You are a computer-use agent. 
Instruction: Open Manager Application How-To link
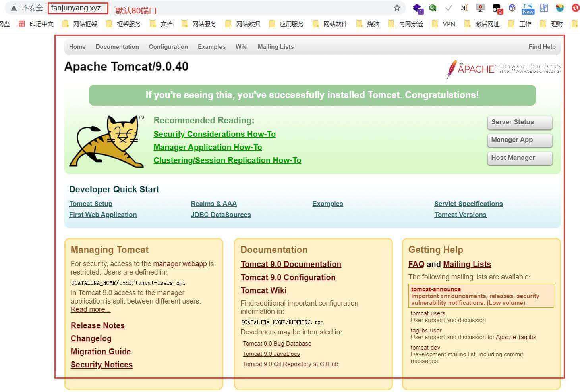pos(208,147)
